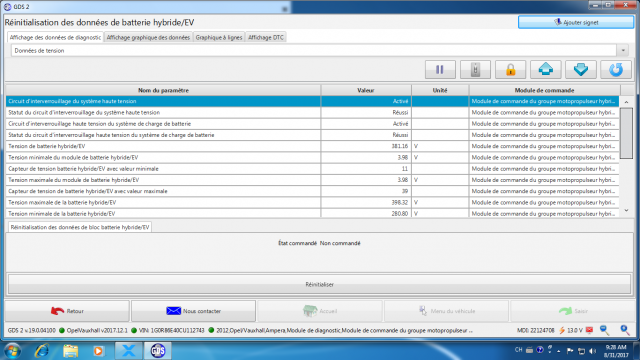Screen dimensions: 640x360
Task: Launch Internet Explorer from taskbar
Action: (x=42, y=351)
